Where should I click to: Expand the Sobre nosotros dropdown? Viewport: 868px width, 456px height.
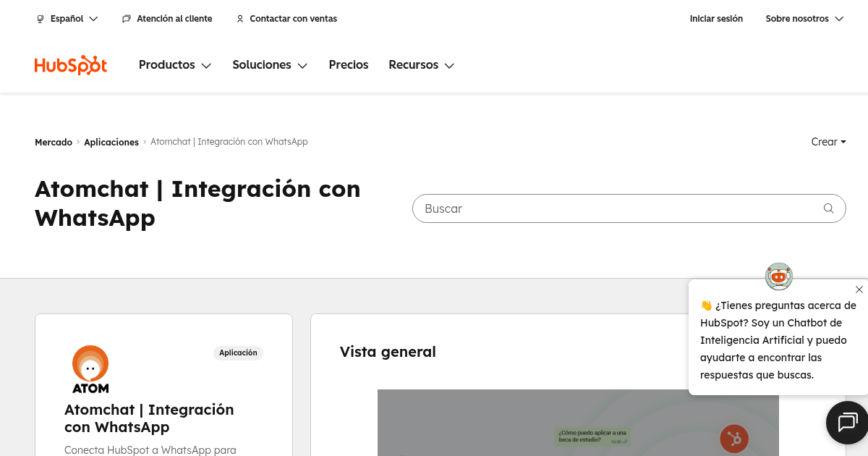[x=804, y=19]
